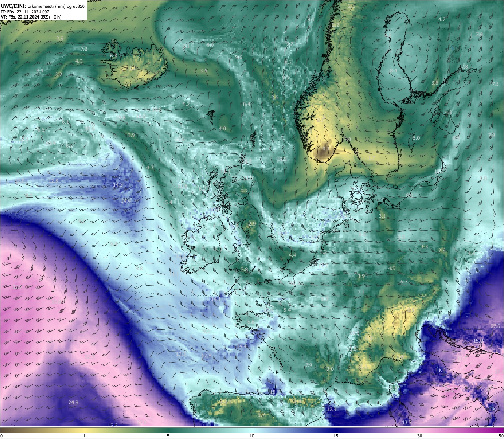The height and width of the screenshot is (439, 504).
Task: Click the 6.0 value label
Action: pos(416,138)
